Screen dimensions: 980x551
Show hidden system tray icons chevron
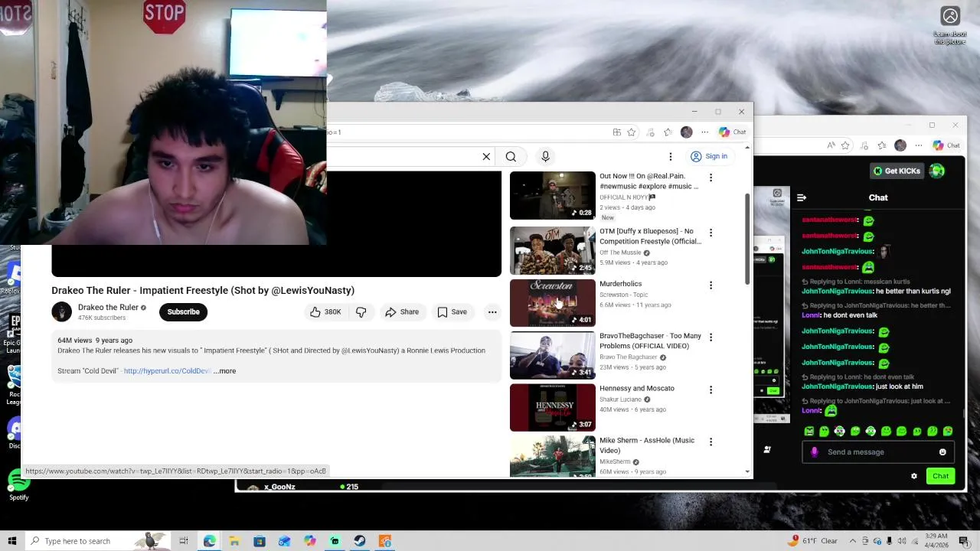(x=854, y=541)
